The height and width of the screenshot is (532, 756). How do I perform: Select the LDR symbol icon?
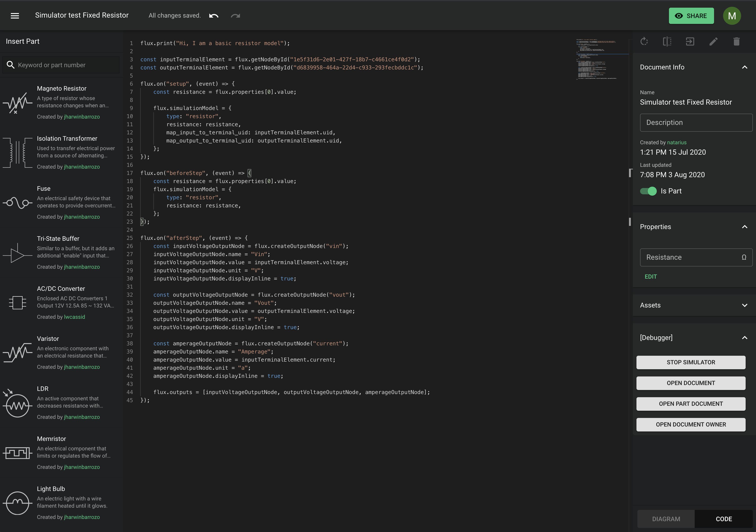tap(17, 404)
